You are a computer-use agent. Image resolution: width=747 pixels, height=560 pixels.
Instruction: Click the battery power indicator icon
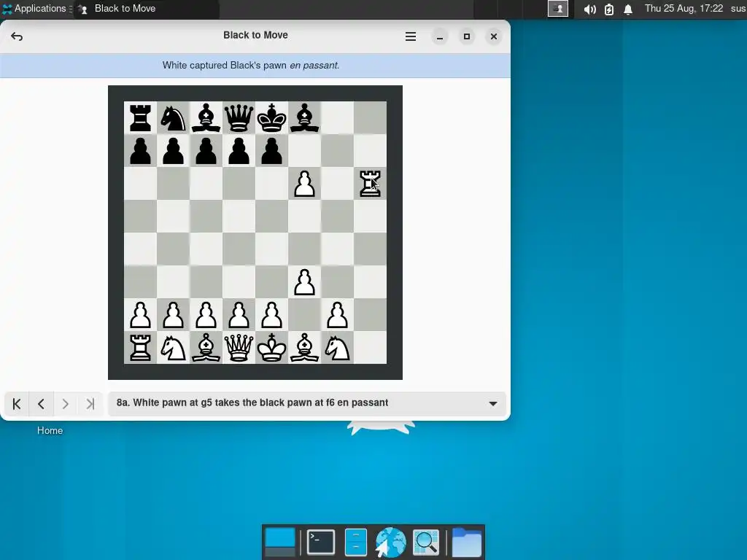(609, 9)
